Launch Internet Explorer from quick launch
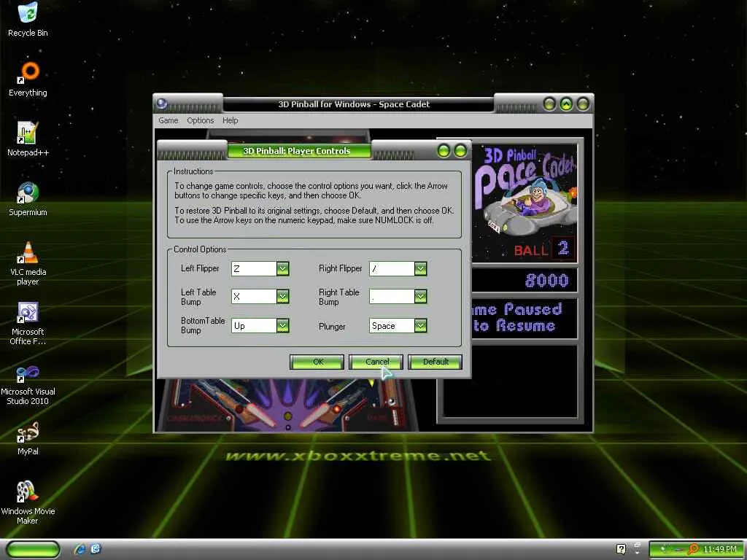 [80, 549]
